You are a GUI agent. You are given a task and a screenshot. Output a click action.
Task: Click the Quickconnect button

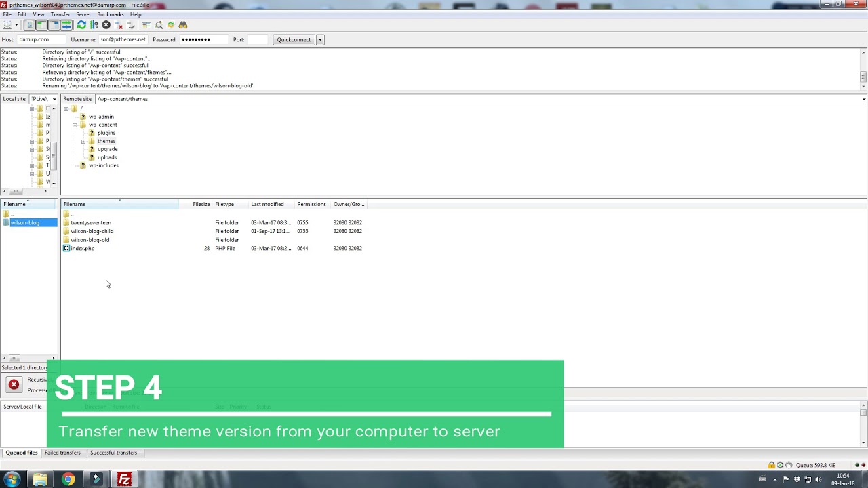click(294, 39)
